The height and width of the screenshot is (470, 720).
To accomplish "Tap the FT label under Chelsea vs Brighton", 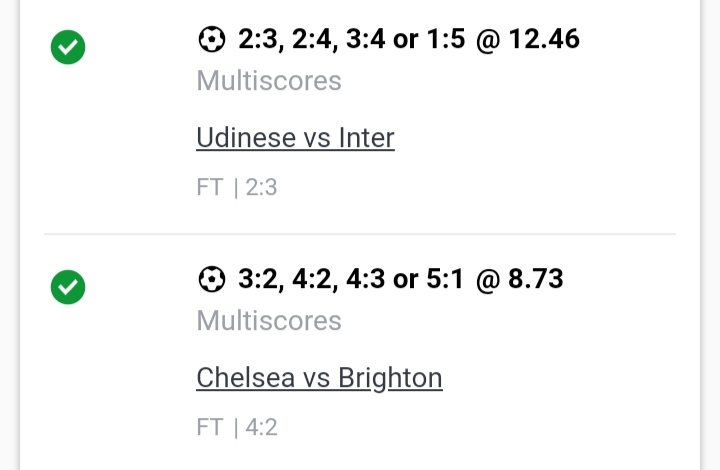I will click(x=210, y=427).
